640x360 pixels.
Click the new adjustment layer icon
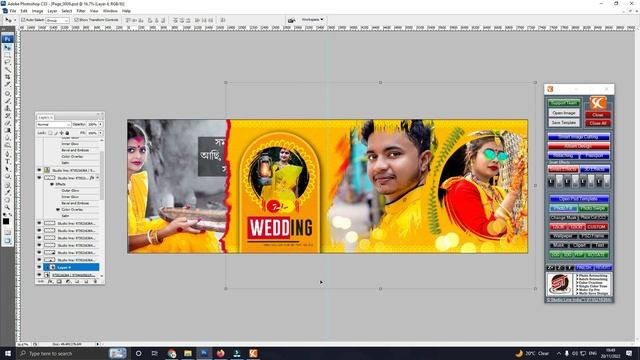68,281
